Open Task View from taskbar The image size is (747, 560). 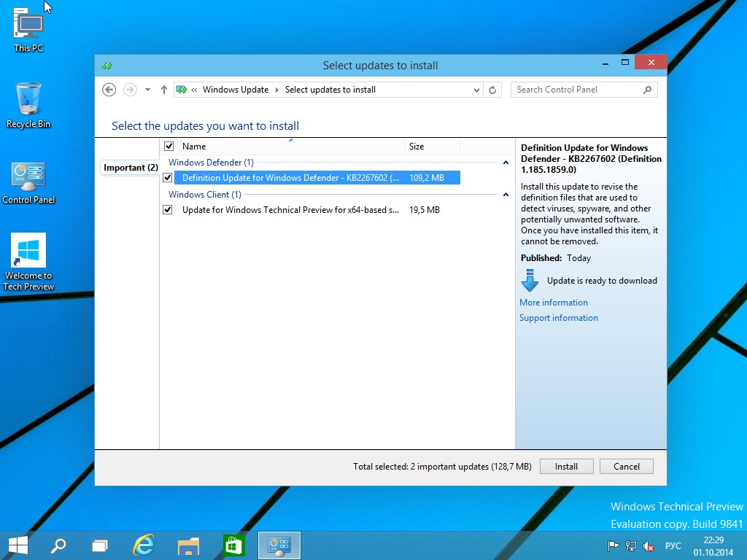(x=100, y=545)
